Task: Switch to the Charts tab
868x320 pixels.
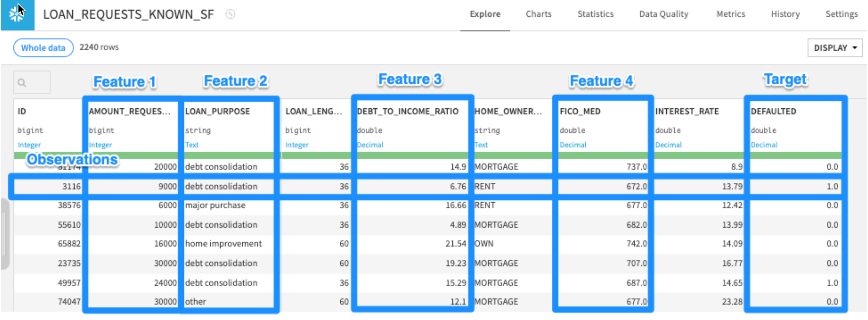Action: (x=538, y=14)
